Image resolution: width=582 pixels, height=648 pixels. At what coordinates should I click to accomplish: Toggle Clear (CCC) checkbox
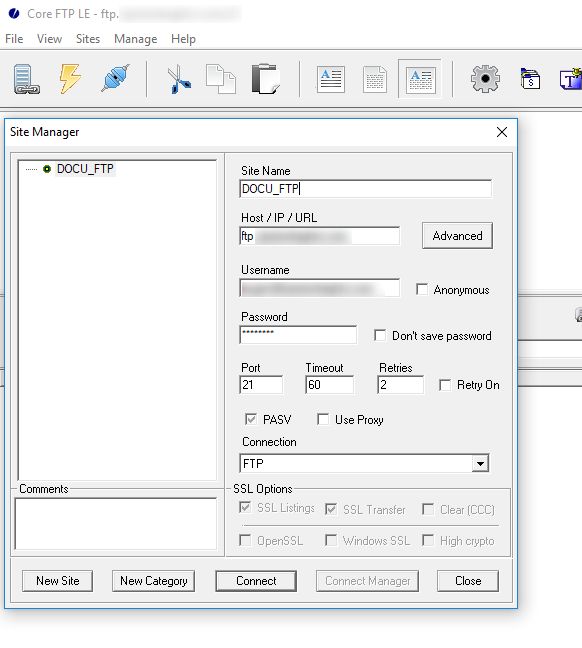click(428, 509)
